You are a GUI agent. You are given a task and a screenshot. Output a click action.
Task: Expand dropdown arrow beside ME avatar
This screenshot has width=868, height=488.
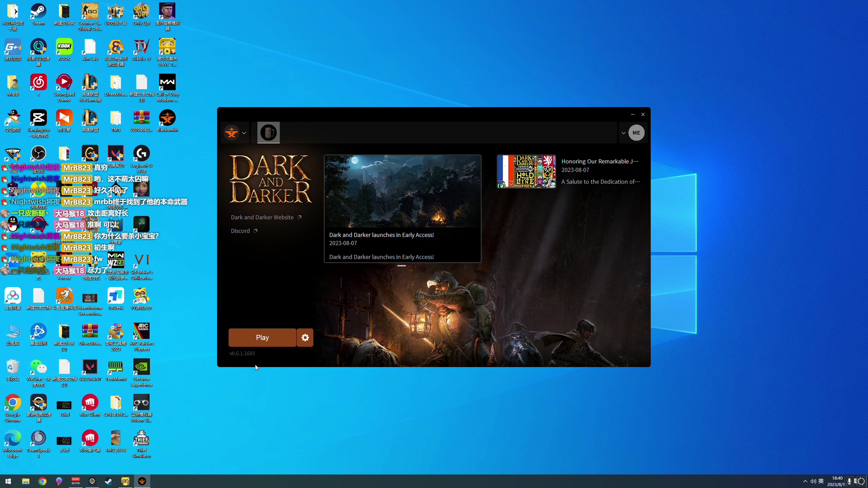click(x=623, y=133)
